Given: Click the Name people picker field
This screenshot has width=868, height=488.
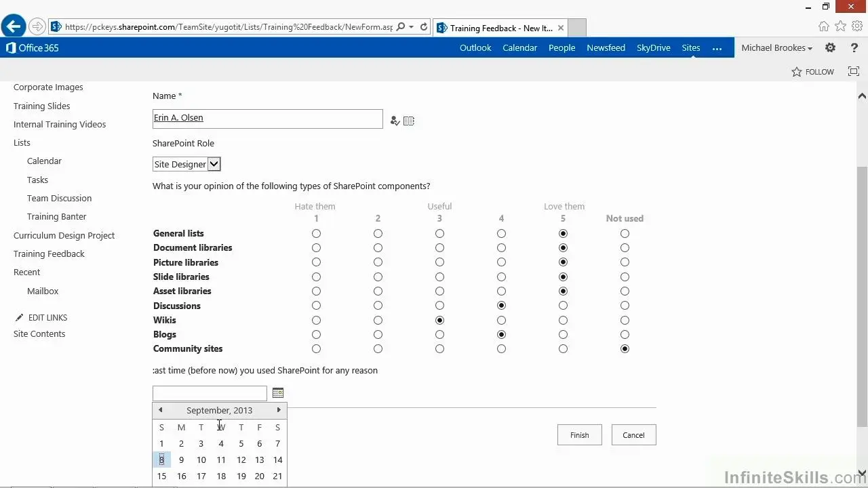Looking at the screenshot, I should (268, 119).
